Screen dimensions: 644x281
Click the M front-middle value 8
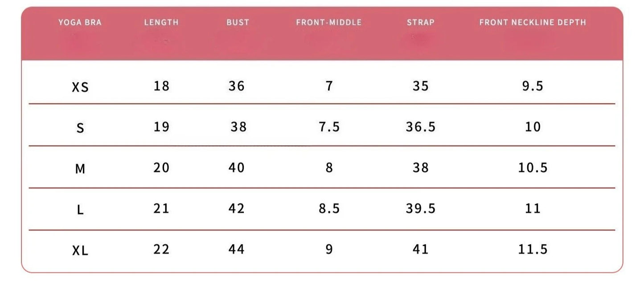tap(329, 168)
